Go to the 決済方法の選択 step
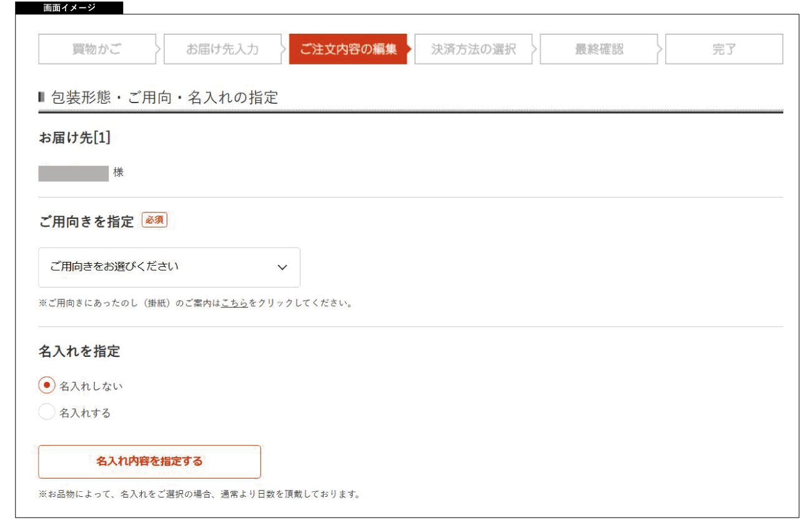Screen dimensions: 812x525 point(473,49)
